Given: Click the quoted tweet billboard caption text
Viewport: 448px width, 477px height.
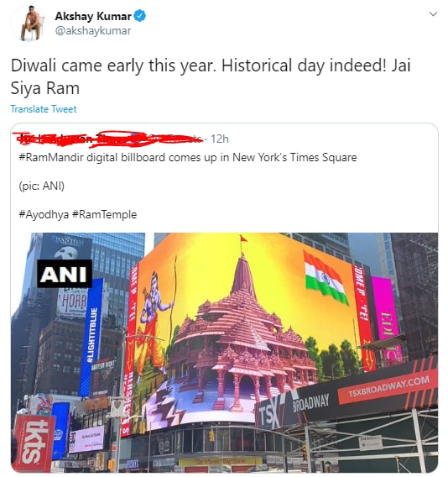Looking at the screenshot, I should 188,157.
